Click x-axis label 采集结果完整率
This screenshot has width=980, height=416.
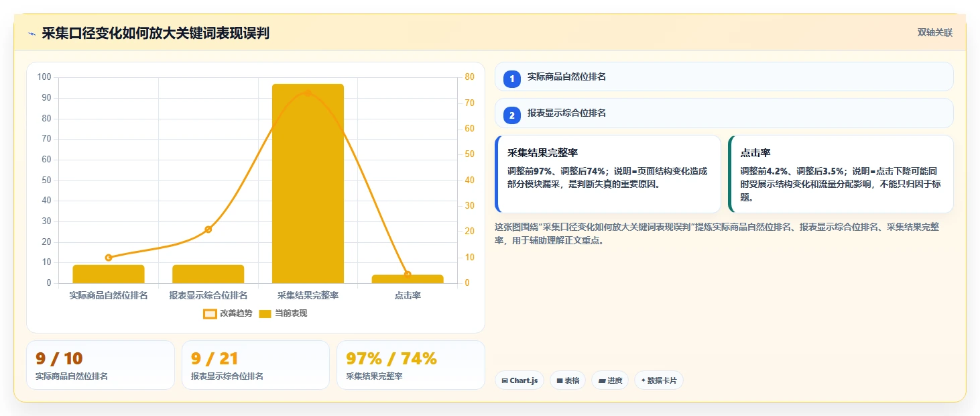pyautogui.click(x=308, y=295)
